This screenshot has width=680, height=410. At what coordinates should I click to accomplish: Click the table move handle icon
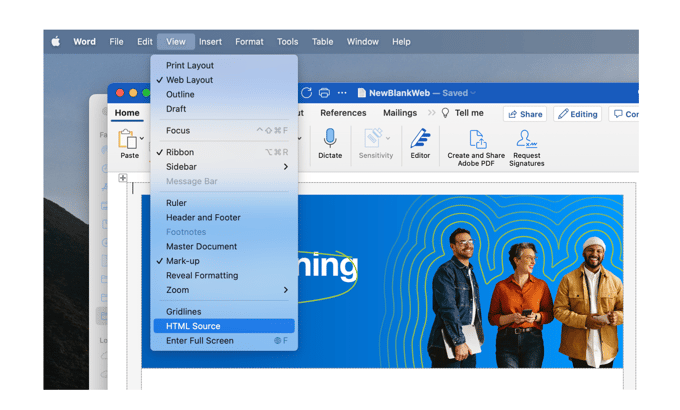coord(123,179)
